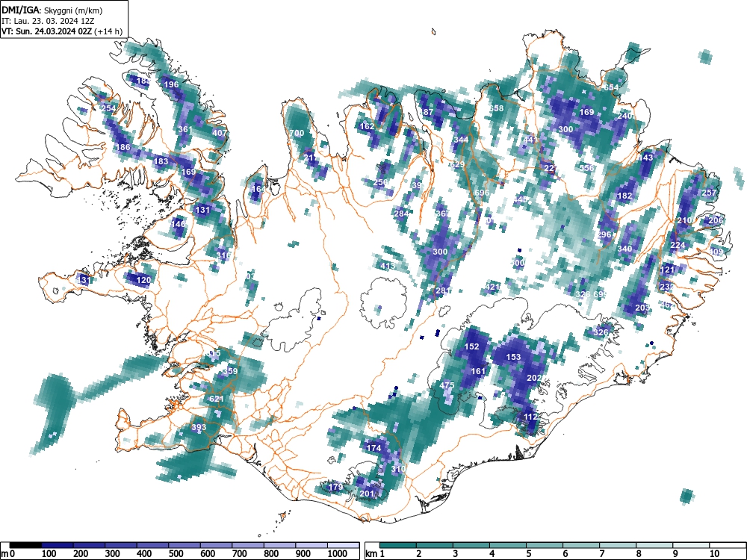Click the '696' visibility value
Viewport: 747px width, 560px height.
(482, 193)
